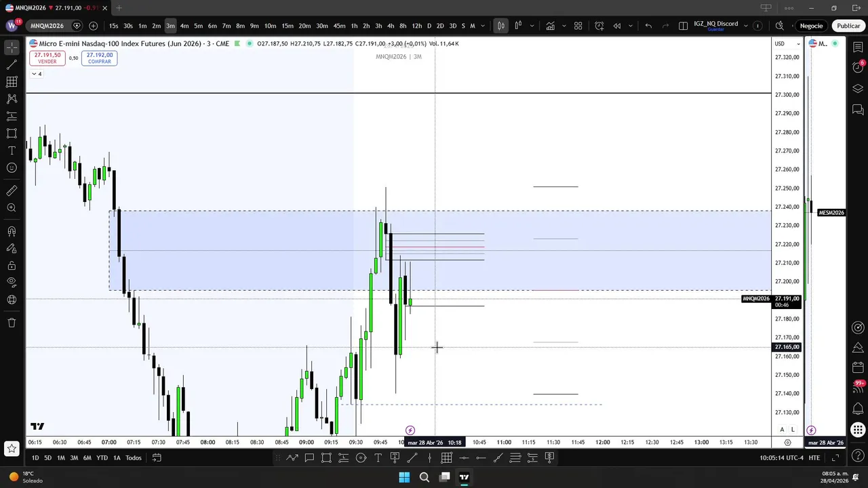This screenshot has height=488, width=868.
Task: Choose the 4h timeframe
Action: (x=391, y=26)
